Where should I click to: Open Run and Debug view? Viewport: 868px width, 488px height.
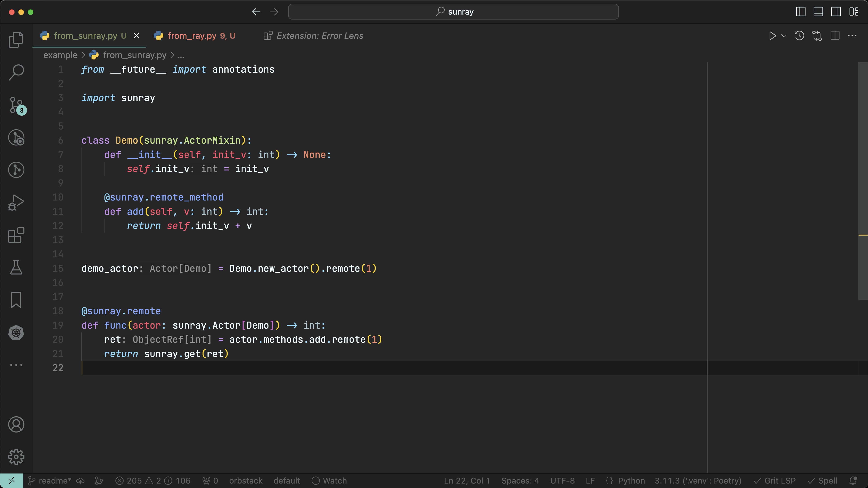(16, 202)
